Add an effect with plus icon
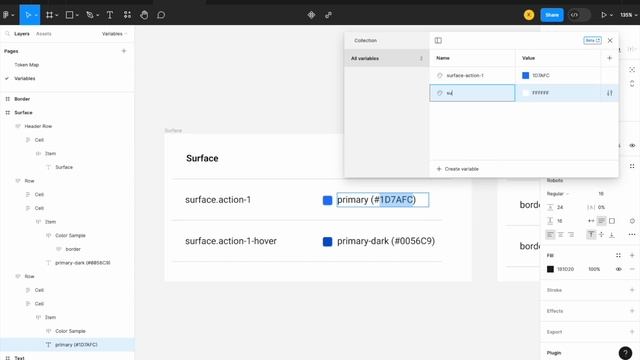 click(632, 311)
